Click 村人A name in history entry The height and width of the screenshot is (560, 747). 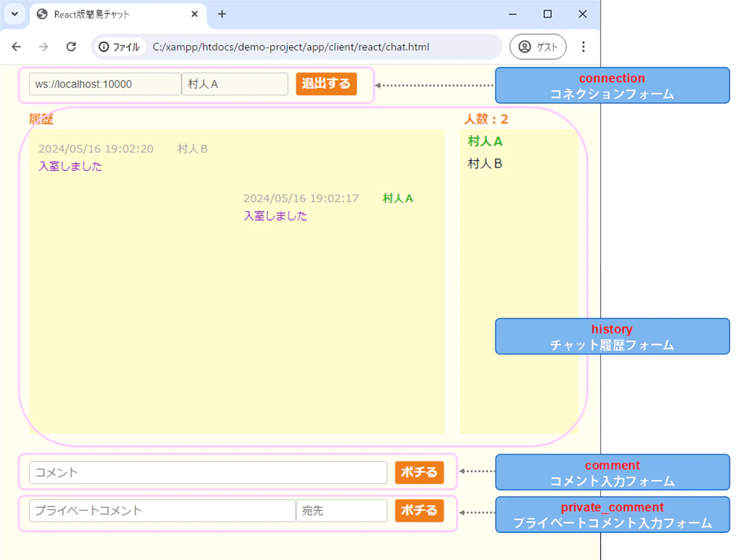pyautogui.click(x=398, y=199)
